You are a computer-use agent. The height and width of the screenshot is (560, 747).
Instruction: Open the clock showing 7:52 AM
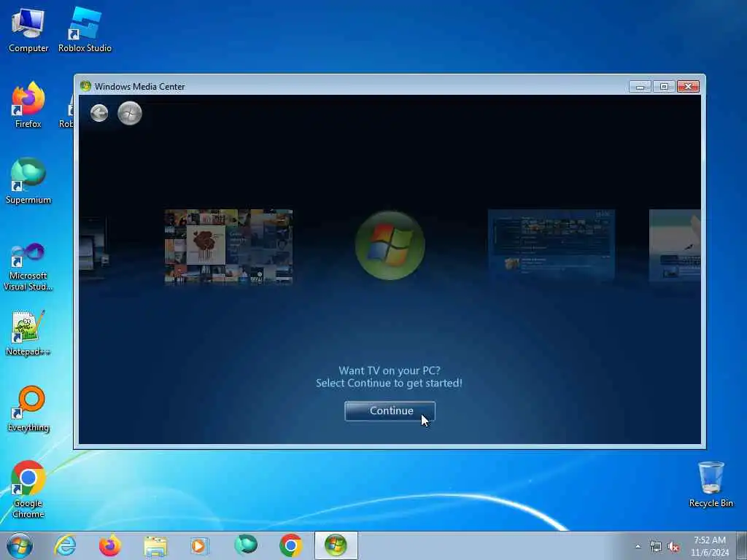coord(710,546)
